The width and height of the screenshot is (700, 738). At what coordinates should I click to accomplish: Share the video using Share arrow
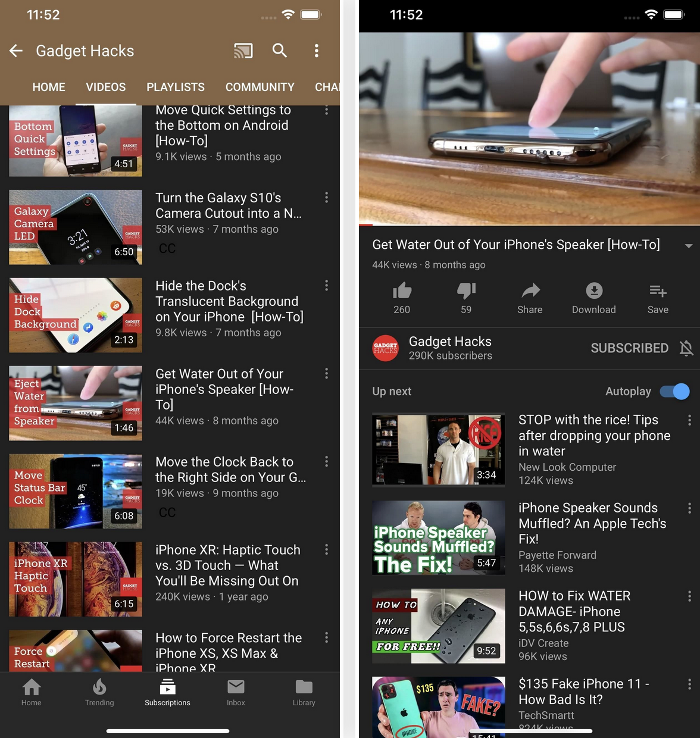(x=530, y=291)
